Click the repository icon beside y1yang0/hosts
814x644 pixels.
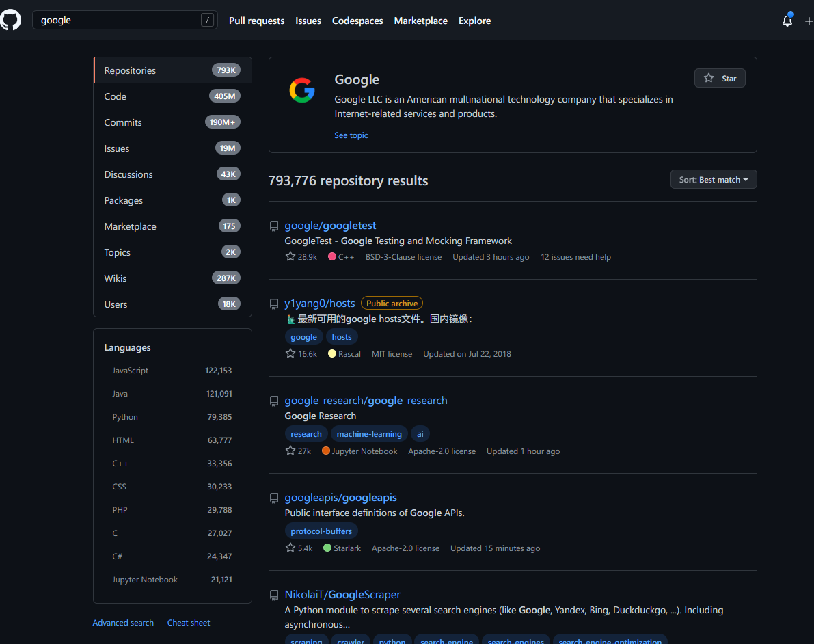point(274,304)
